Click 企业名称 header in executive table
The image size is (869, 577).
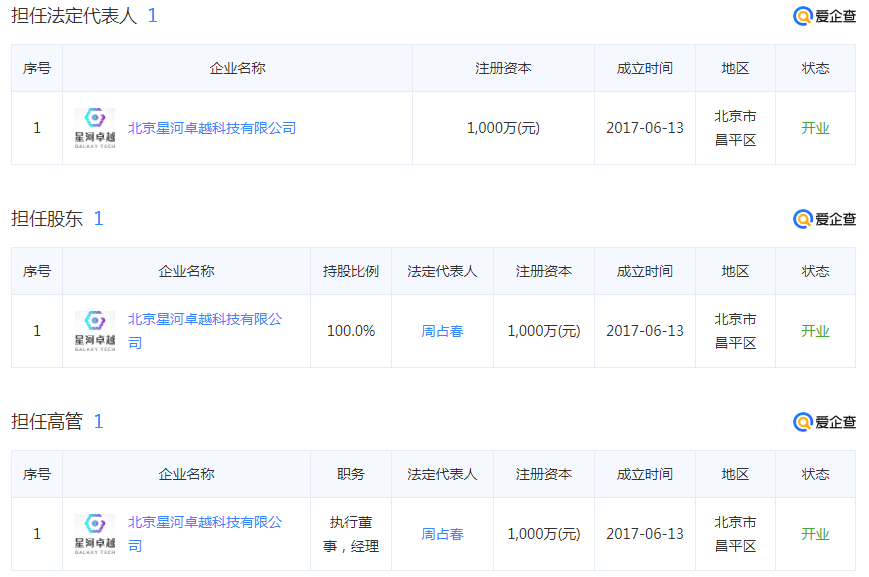pos(186,474)
